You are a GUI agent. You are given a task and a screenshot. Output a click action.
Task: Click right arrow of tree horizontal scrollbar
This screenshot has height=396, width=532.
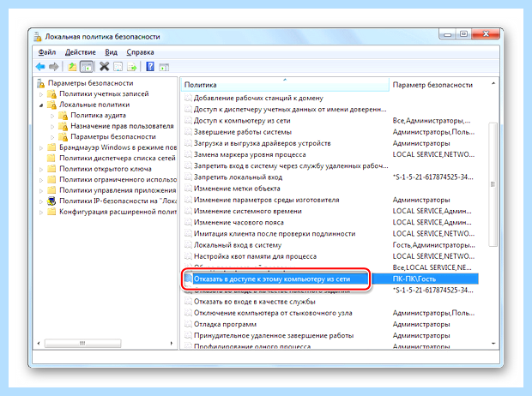[x=172, y=344]
